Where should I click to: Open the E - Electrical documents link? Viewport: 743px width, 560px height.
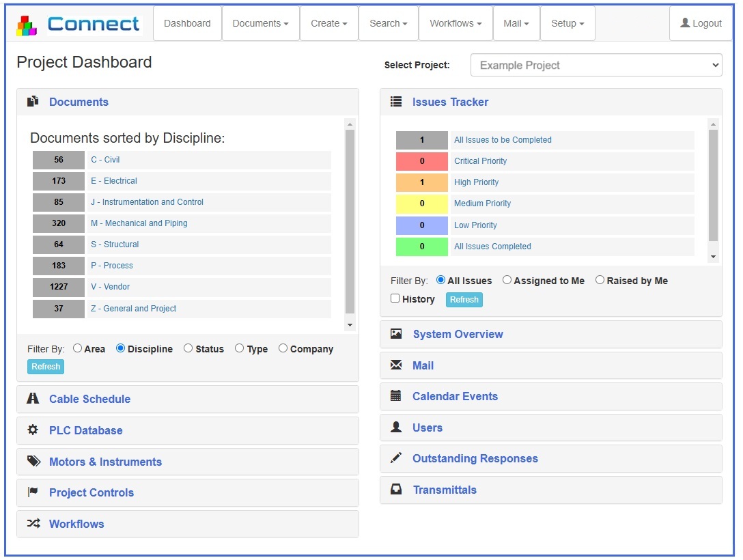pyautogui.click(x=114, y=180)
